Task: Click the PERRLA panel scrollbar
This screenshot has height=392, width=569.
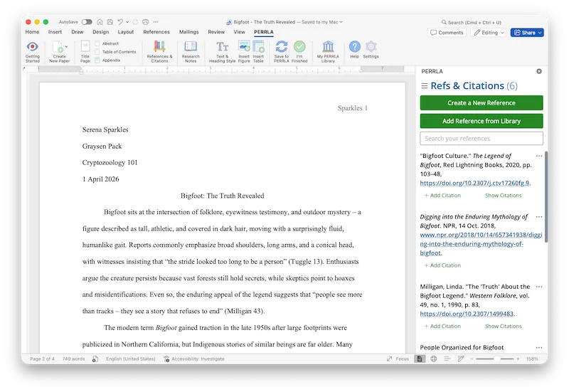Action: coord(546,197)
